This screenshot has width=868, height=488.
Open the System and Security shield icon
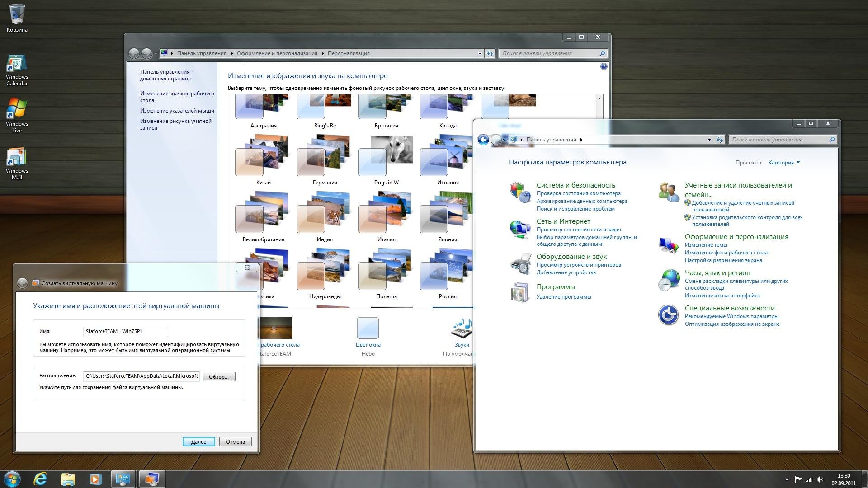coord(520,192)
